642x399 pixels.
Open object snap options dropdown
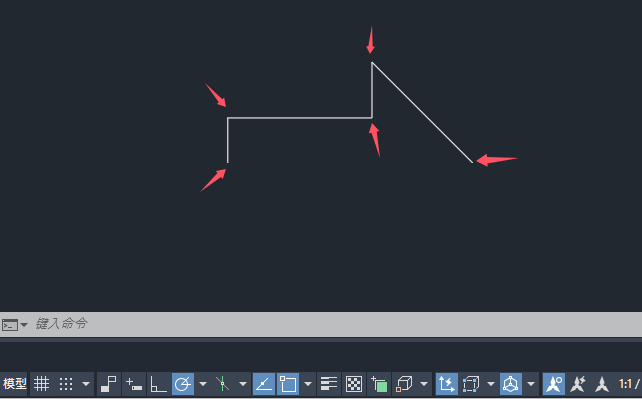pos(308,384)
